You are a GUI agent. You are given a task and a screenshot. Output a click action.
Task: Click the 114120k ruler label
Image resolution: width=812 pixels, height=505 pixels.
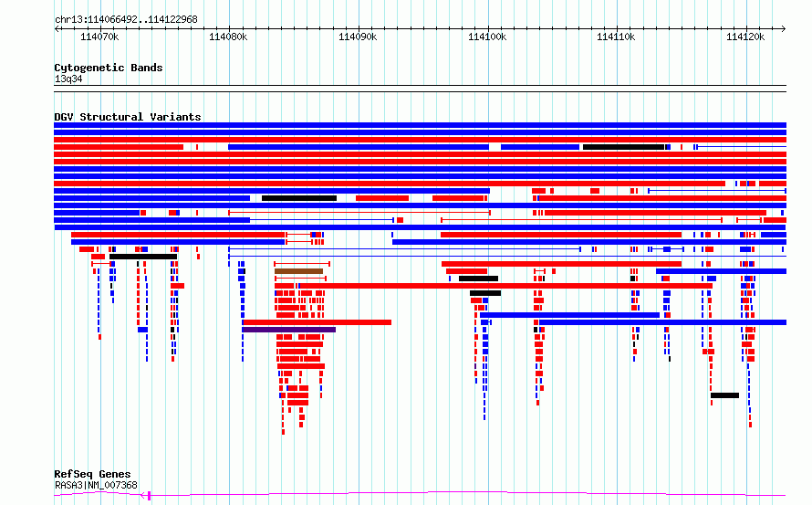745,37
